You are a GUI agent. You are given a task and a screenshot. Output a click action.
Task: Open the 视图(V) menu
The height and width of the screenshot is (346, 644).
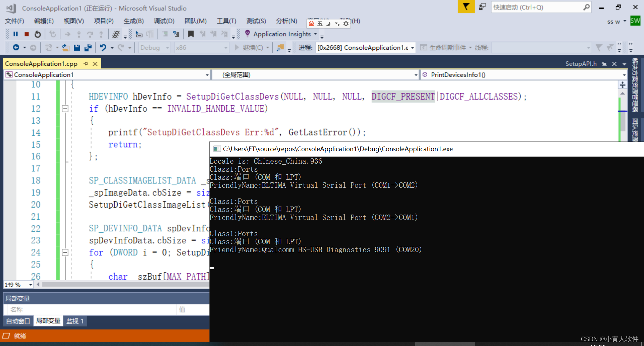pos(74,21)
